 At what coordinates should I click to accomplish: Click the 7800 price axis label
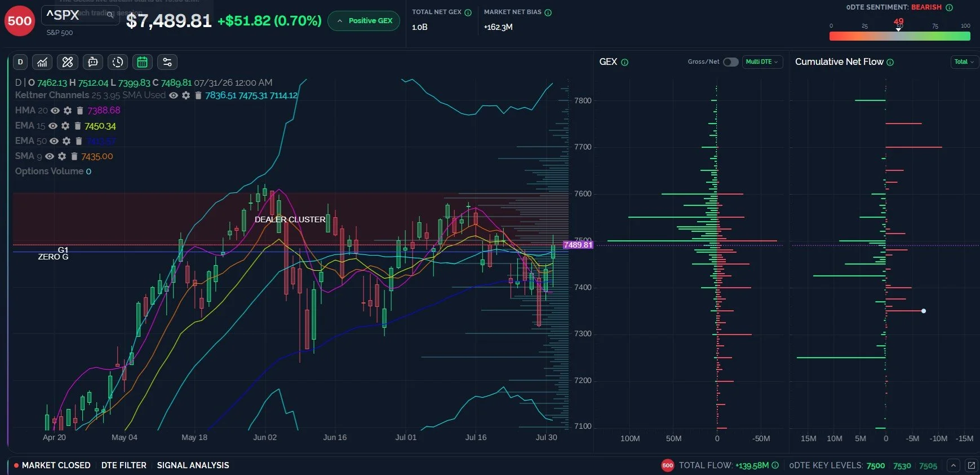pos(583,101)
